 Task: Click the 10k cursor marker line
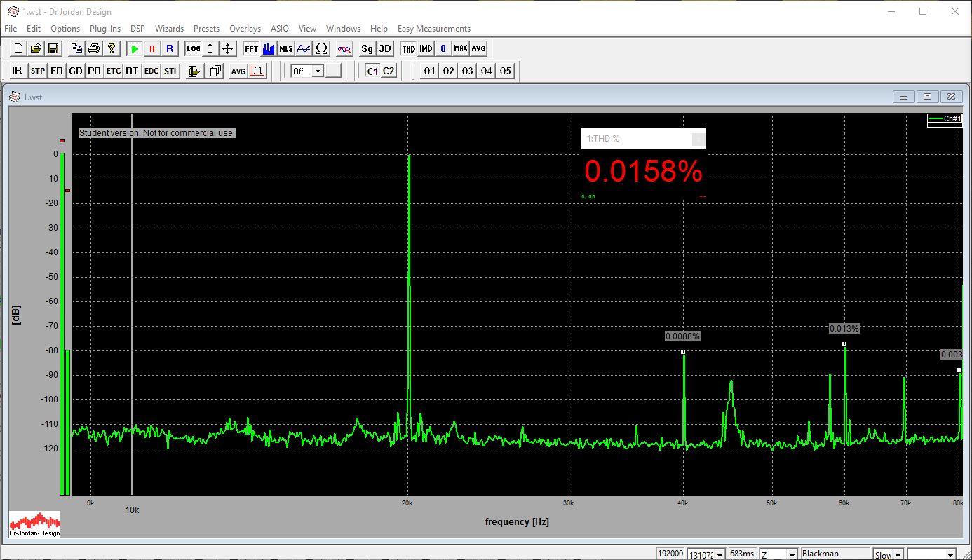132,304
